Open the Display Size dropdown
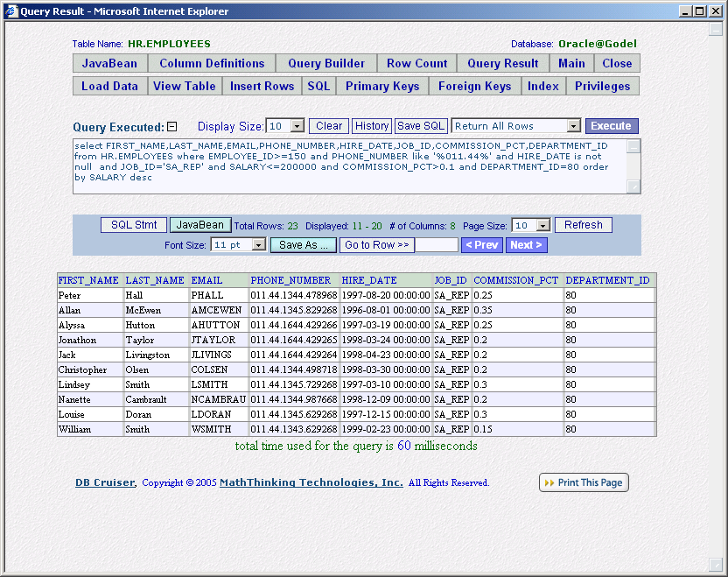The width and height of the screenshot is (728, 577). [x=297, y=126]
